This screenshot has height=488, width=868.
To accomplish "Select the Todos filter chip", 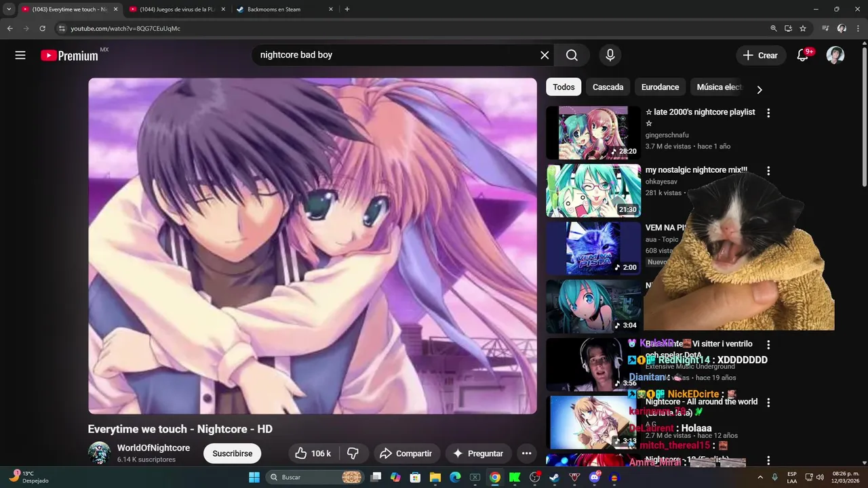I will [x=564, y=87].
